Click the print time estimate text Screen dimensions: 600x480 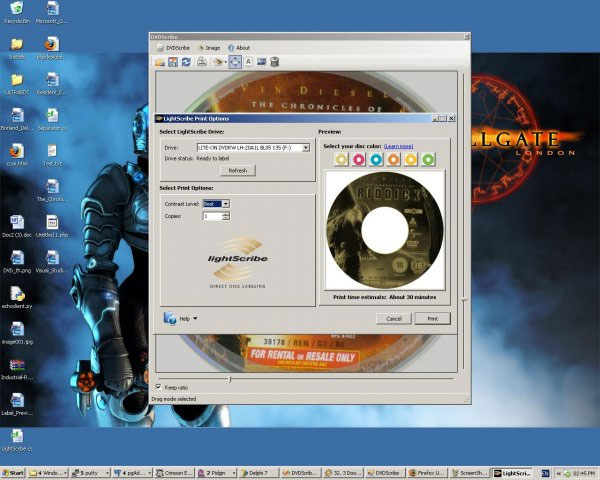click(x=384, y=297)
